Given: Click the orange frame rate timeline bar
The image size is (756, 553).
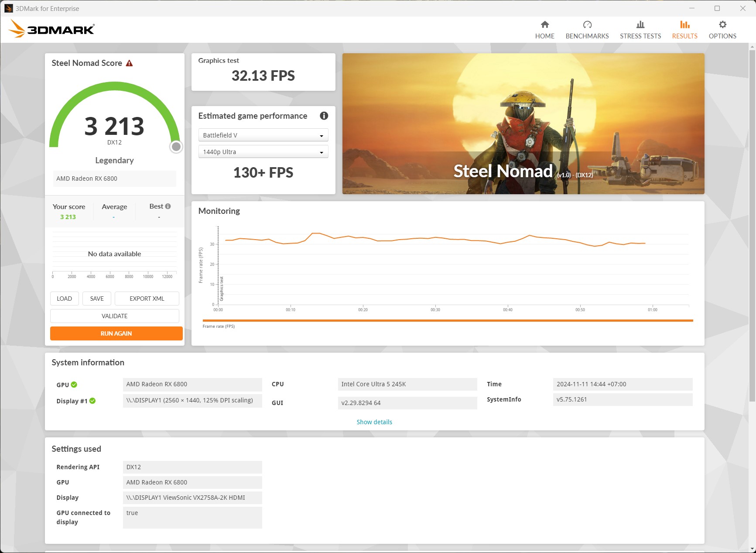Looking at the screenshot, I should 448,320.
